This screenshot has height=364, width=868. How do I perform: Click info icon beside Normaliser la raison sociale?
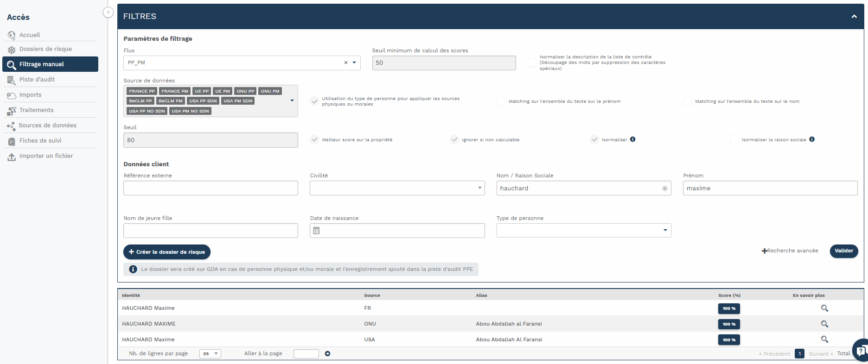click(812, 139)
